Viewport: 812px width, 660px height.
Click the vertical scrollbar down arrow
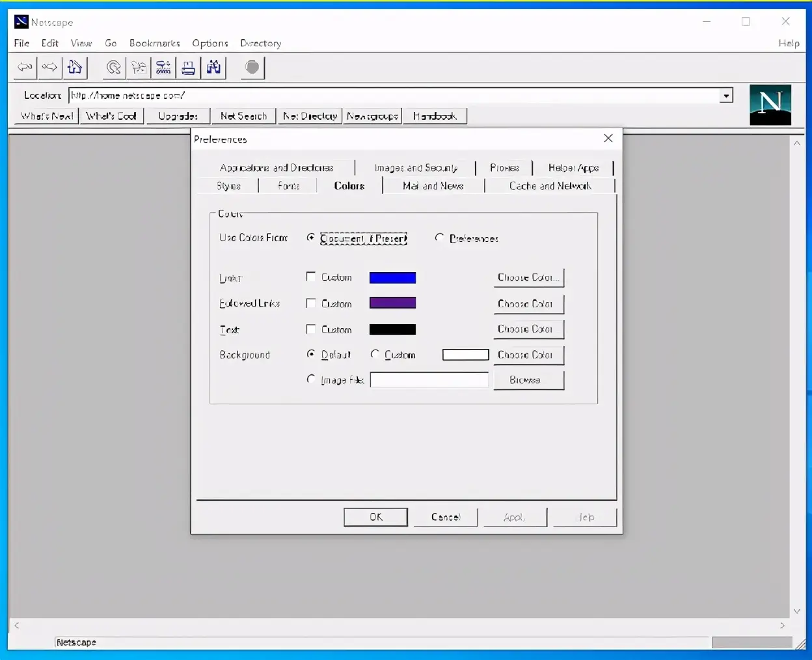coord(797,611)
